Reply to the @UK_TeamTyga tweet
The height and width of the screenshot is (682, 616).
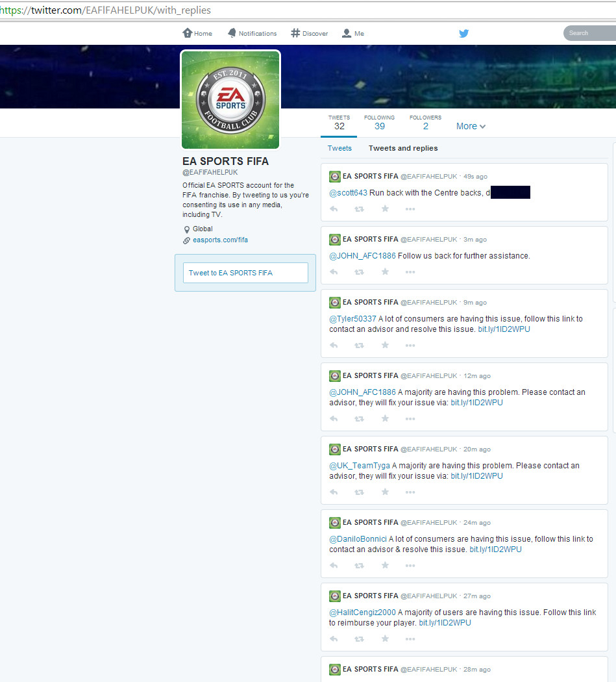334,493
